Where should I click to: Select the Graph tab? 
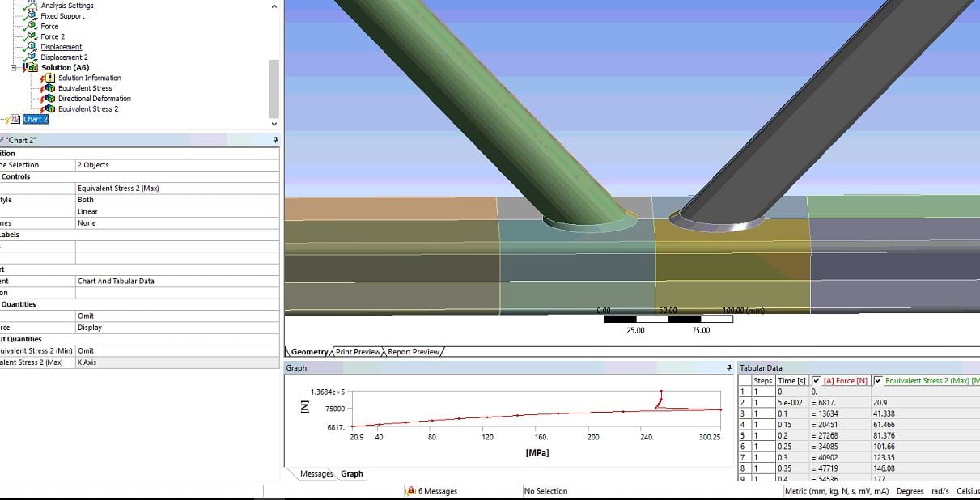coord(351,474)
